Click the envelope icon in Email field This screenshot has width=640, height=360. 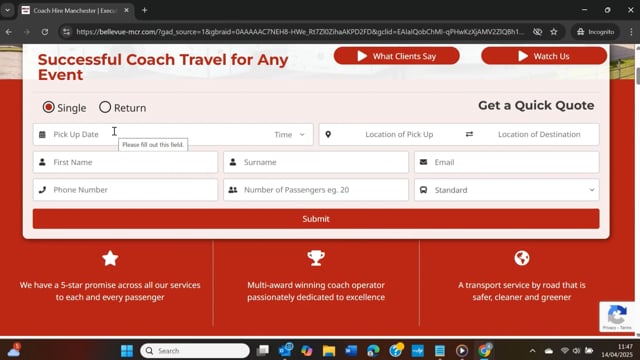tap(423, 162)
